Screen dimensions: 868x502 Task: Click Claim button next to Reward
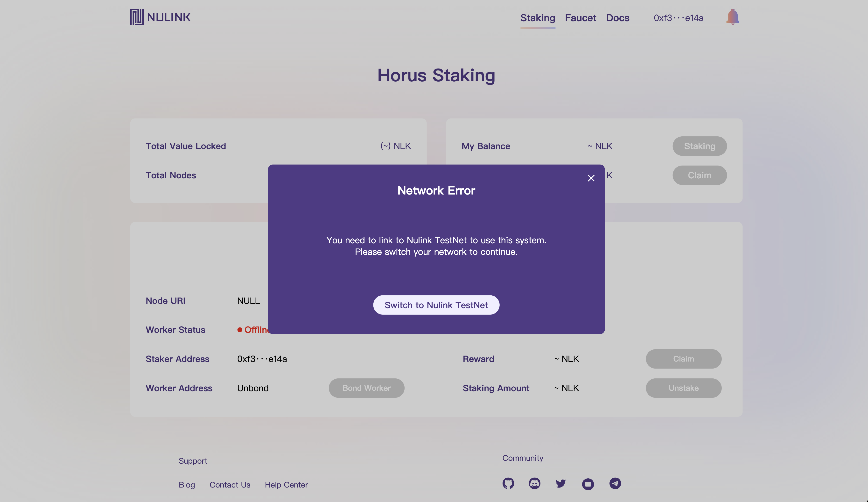coord(683,359)
